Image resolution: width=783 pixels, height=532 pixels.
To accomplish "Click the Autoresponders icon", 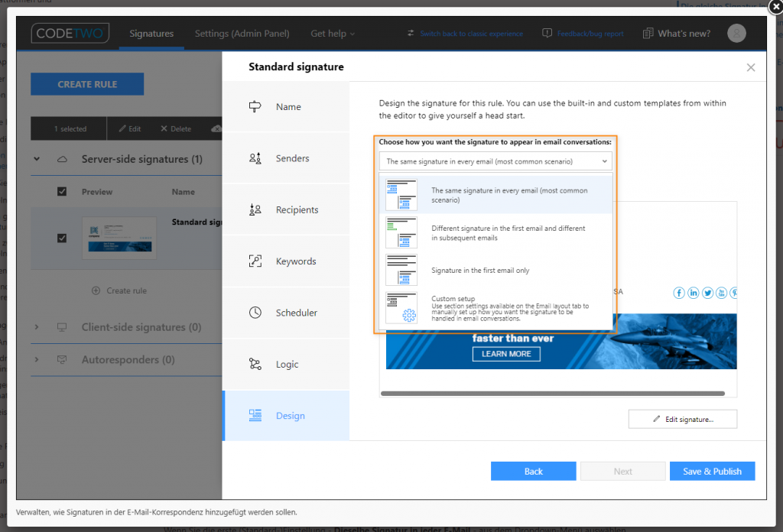I will coord(62,360).
